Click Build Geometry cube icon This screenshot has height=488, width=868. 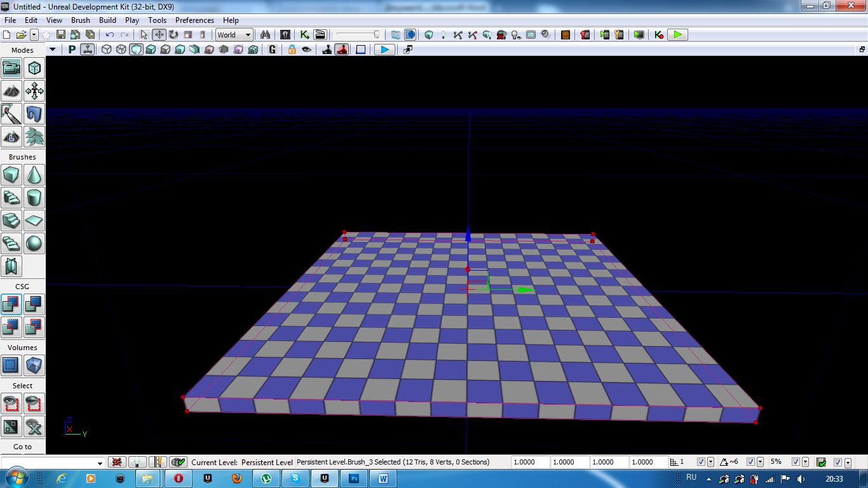[x=429, y=35]
